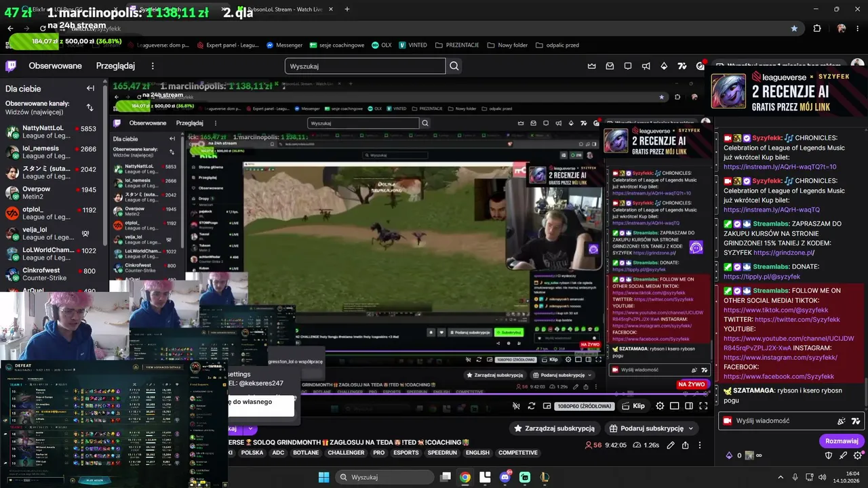
Task: Open the Twitch home logo
Action: (x=11, y=66)
